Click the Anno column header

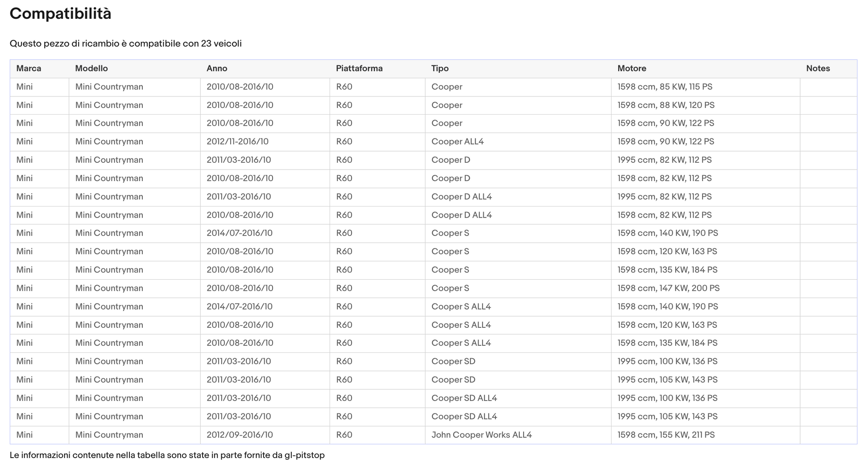point(217,69)
